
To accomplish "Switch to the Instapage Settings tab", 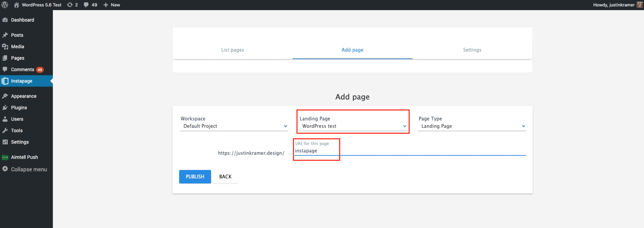I will [472, 50].
